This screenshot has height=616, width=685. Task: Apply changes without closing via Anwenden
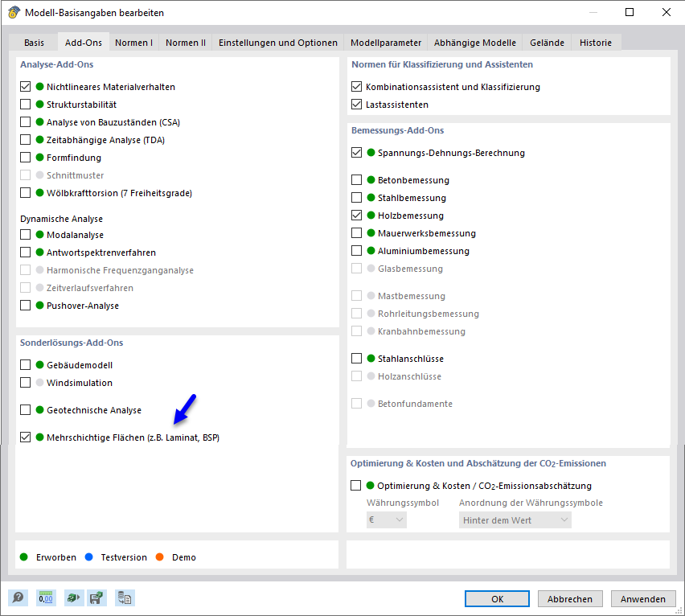(643, 598)
